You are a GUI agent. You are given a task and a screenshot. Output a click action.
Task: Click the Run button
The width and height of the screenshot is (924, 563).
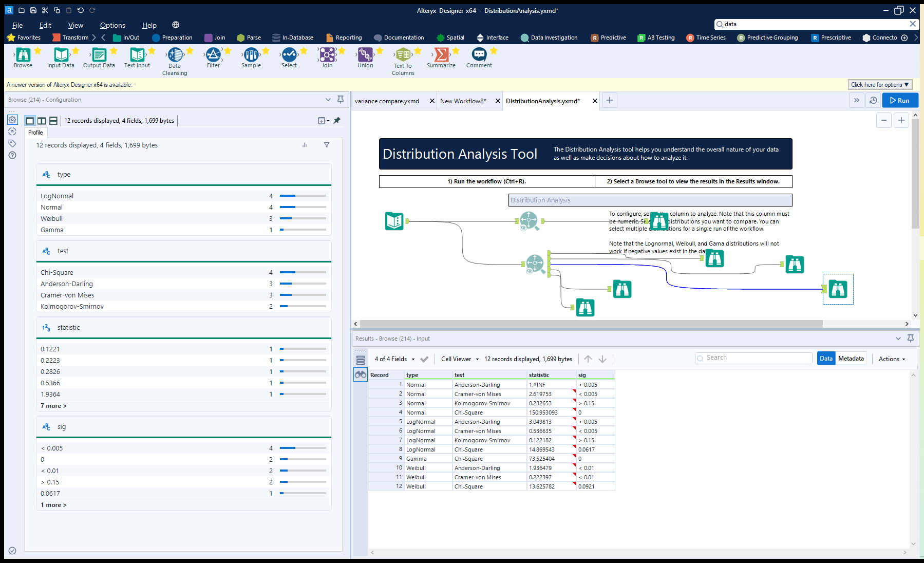pos(900,100)
